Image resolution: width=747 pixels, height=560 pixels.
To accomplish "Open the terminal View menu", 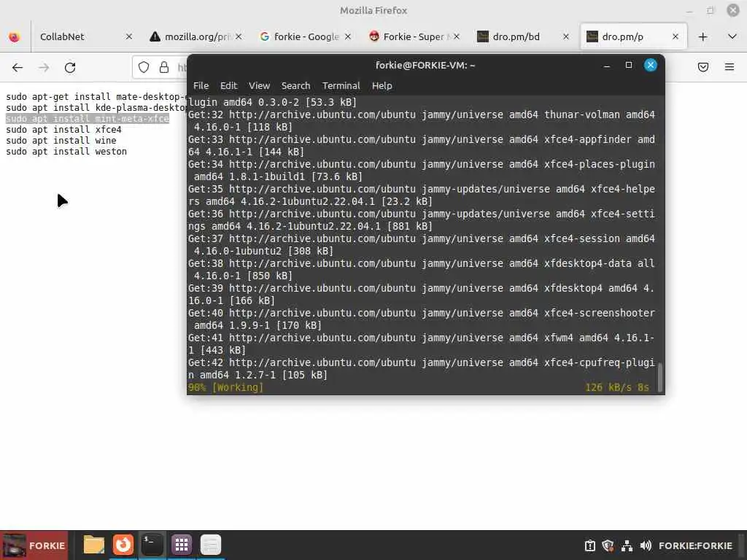I will (259, 86).
